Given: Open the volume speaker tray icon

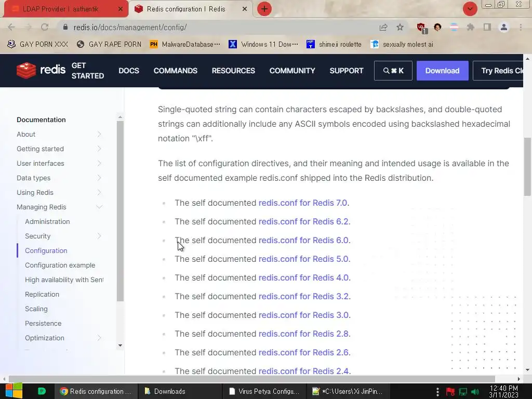Looking at the screenshot, I should (475, 392).
